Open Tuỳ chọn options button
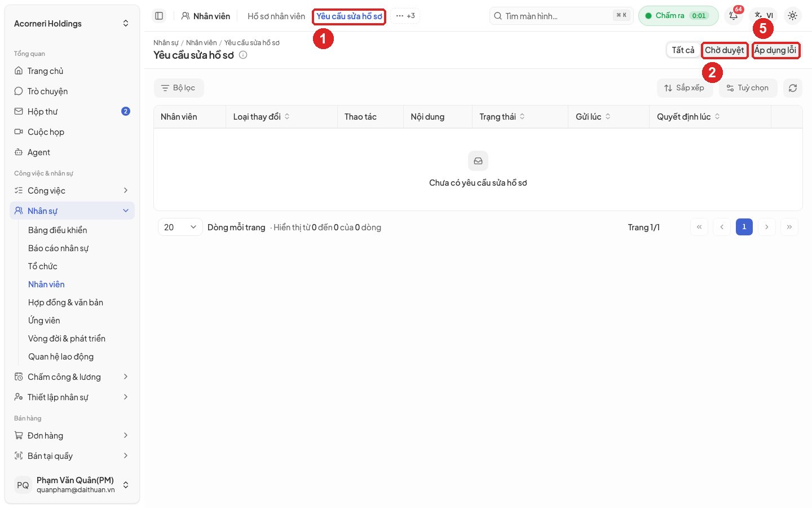 [748, 88]
